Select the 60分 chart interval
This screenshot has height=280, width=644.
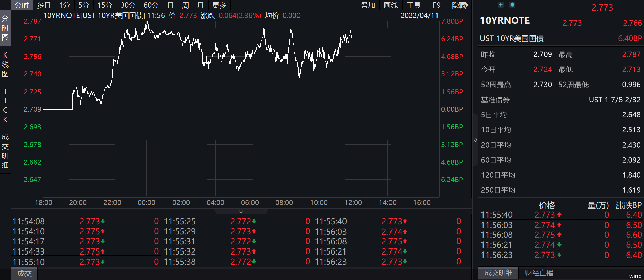pyautogui.click(x=151, y=5)
